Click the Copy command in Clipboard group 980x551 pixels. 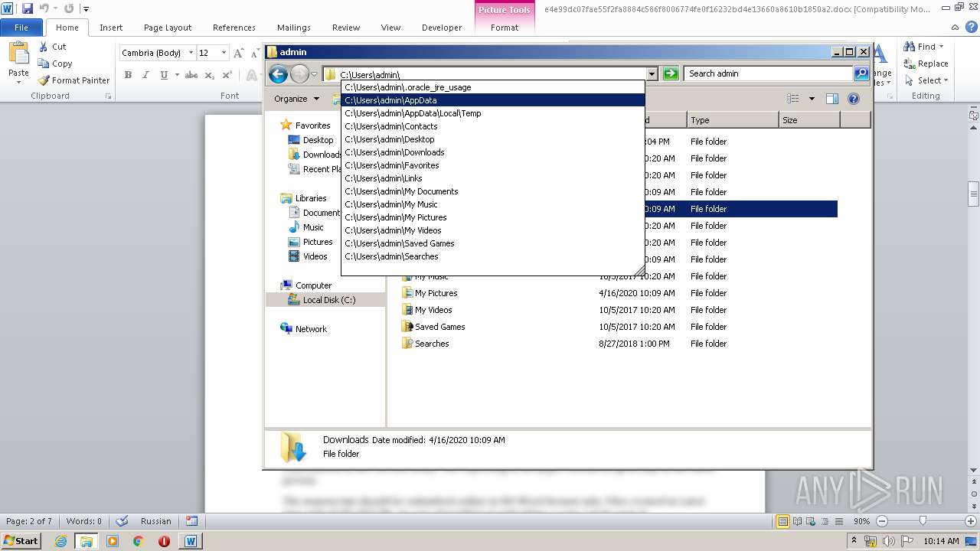click(x=55, y=64)
